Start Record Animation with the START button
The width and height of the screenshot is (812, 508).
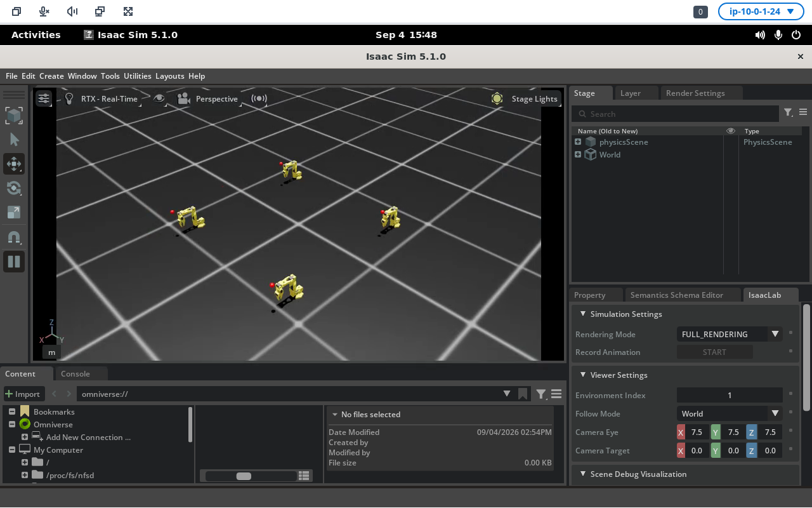click(714, 352)
